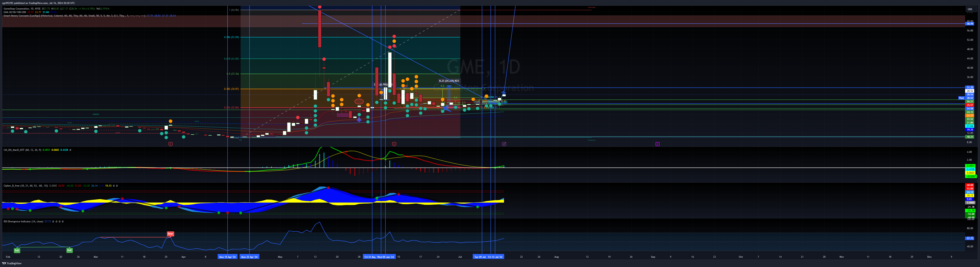Screen dimensions: 980x267
Task: Click the CM_Ult_MacD_MTF indicator legend
Action: (37, 150)
